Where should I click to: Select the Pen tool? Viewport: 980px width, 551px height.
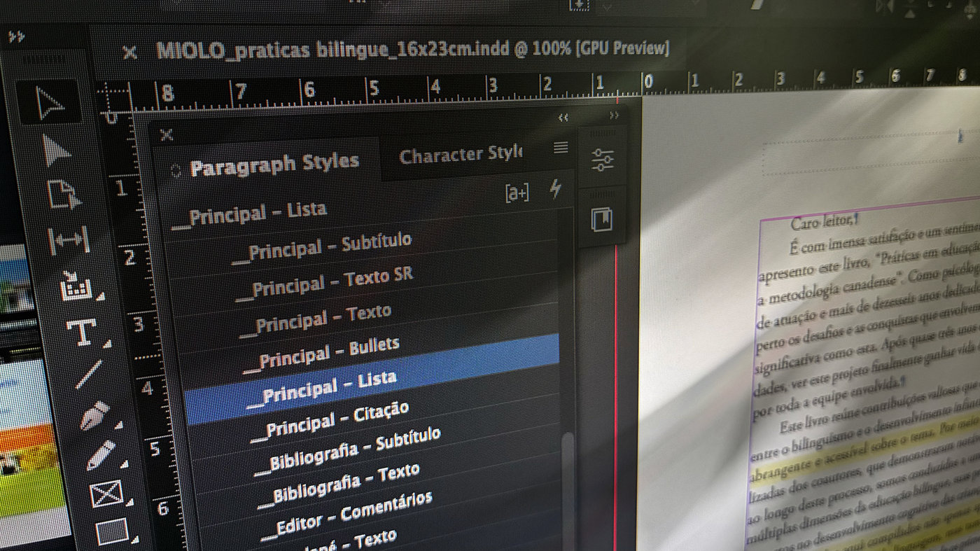point(94,416)
